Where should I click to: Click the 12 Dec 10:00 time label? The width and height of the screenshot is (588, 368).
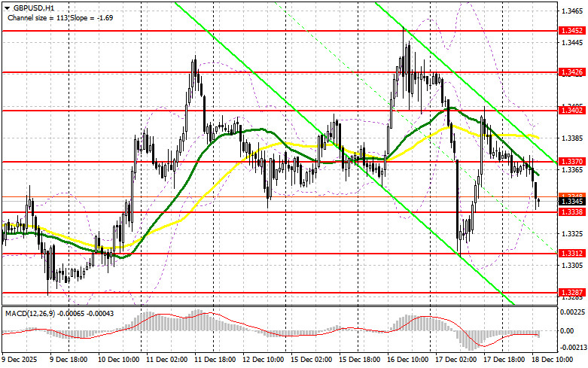click(264, 360)
